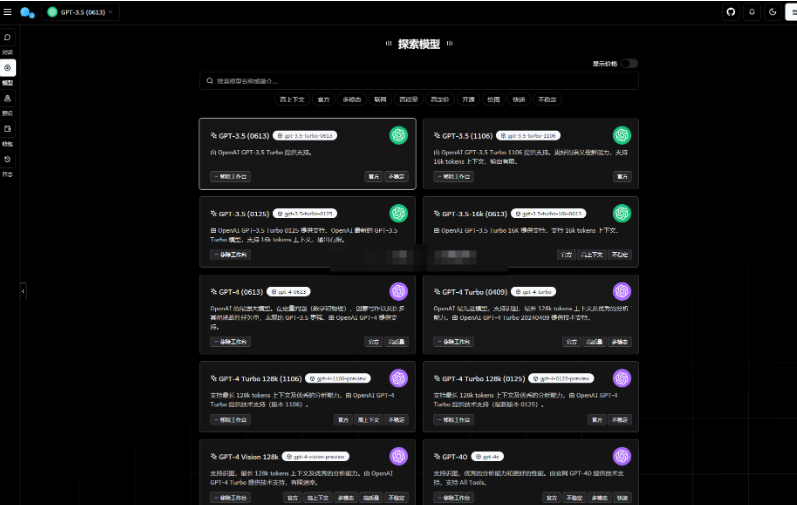Open the 日志 history sidebar icon
Image resolution: width=797 pixels, height=505 pixels.
[8, 160]
